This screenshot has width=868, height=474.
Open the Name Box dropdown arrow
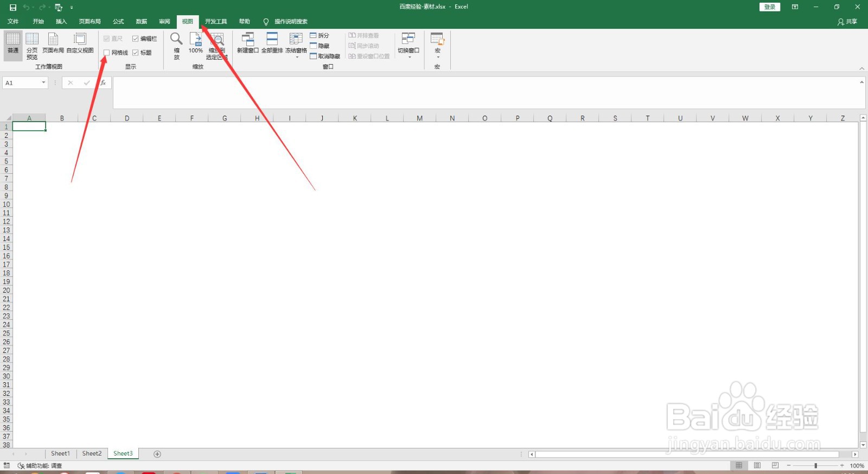tap(43, 83)
